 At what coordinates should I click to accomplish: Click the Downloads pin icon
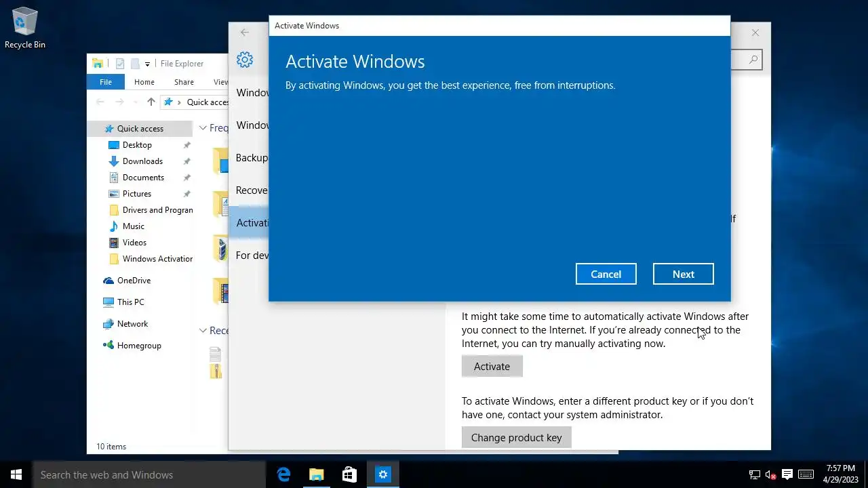click(187, 161)
